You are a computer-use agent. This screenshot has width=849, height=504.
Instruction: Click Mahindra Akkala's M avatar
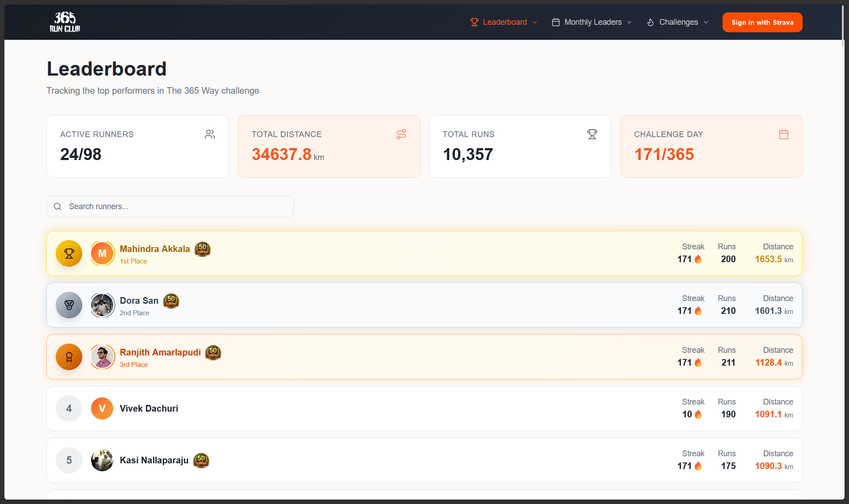(102, 253)
